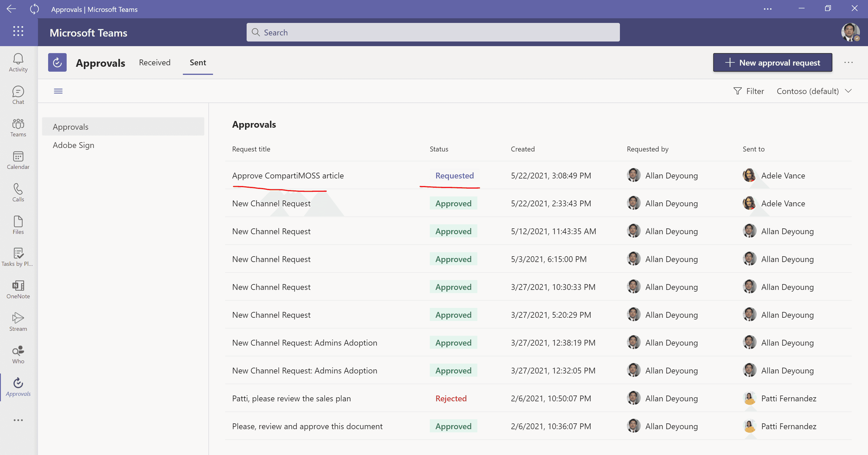The width and height of the screenshot is (868, 455).
Task: Open more apps ellipsis in sidebar
Action: click(18, 420)
